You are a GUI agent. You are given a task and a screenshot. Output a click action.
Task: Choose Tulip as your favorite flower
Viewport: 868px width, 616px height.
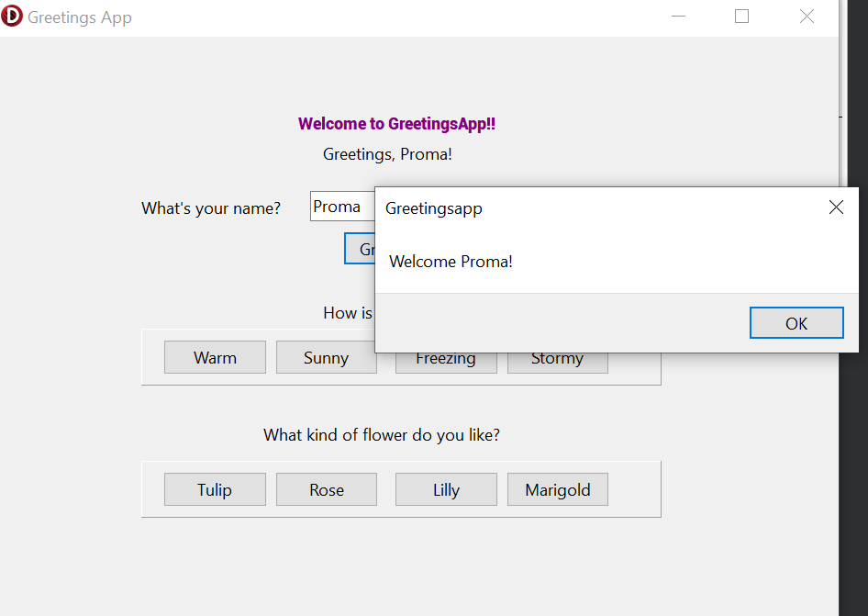click(x=215, y=489)
